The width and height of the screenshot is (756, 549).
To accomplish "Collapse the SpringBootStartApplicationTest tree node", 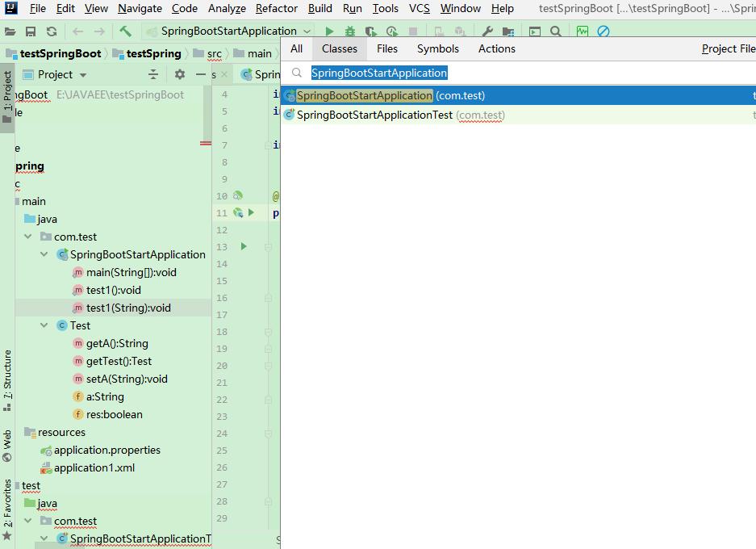I will pos(44,539).
